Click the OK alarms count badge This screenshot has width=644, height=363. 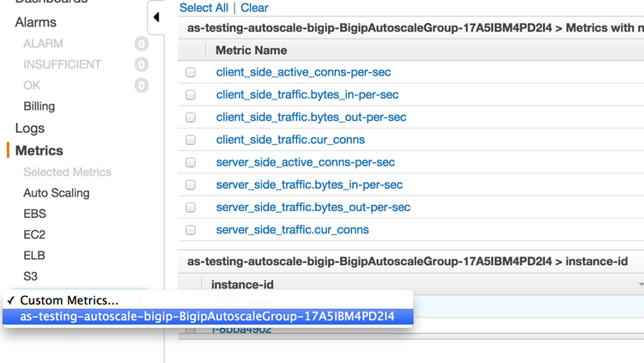click(142, 85)
